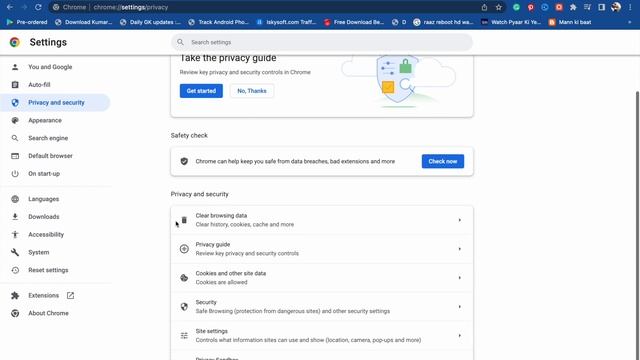
Task: Click the Privacy guide compass icon
Action: click(184, 249)
